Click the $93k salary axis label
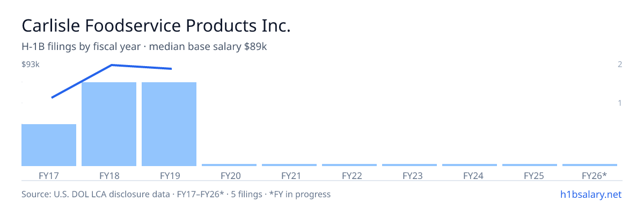 coord(31,64)
